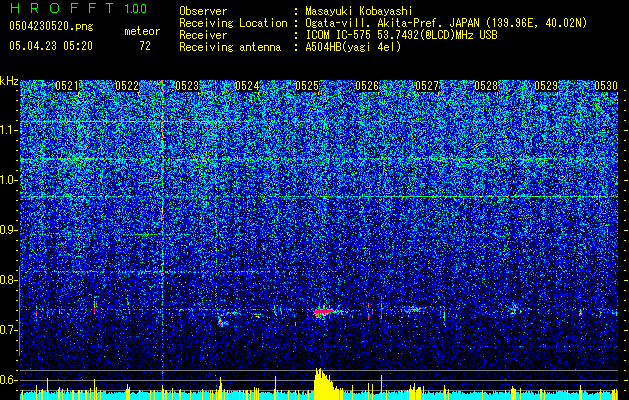
Task: Click the 0530 time marker
Action: (x=606, y=86)
